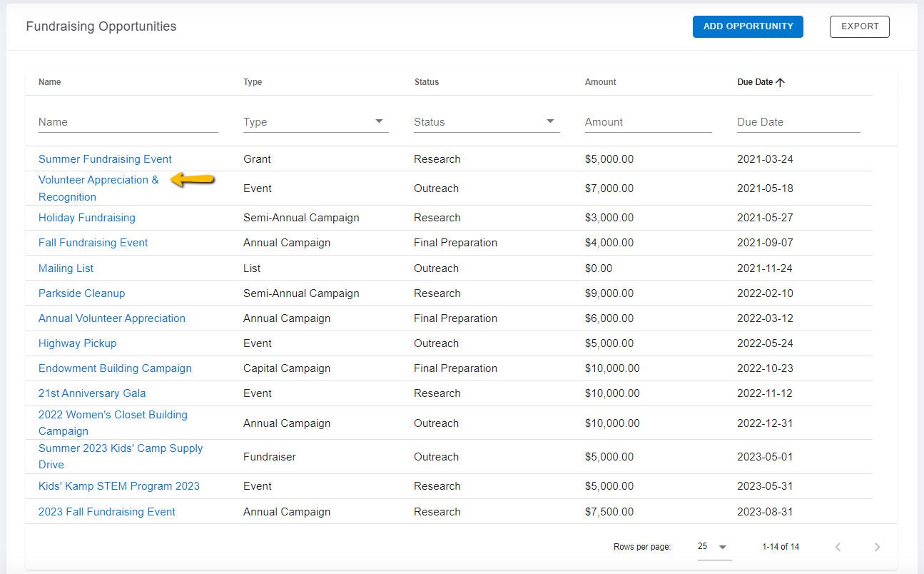Focus the Due Date filter input field
The image size is (924, 574).
pyautogui.click(x=798, y=122)
